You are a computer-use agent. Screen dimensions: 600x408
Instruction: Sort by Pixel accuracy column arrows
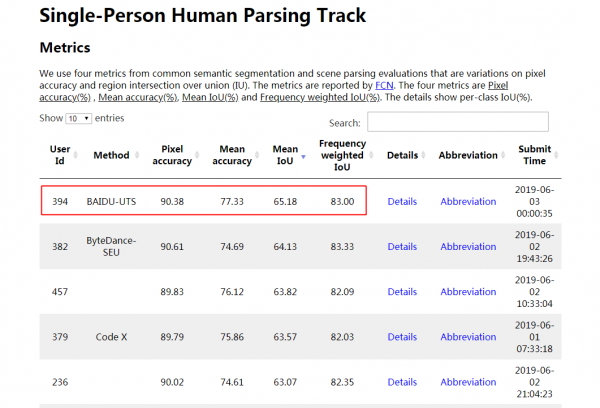[x=197, y=155]
